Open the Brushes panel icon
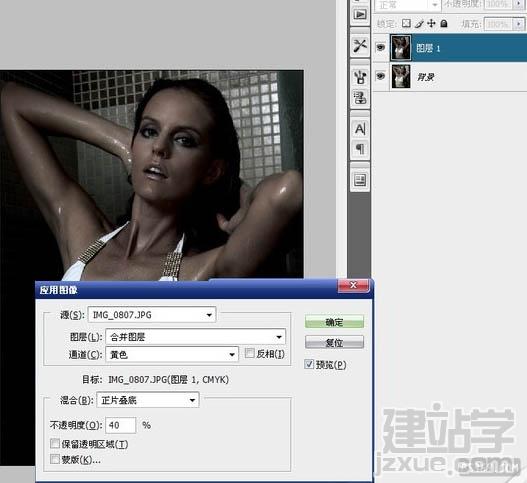The width and height of the screenshot is (527, 483). point(360,77)
